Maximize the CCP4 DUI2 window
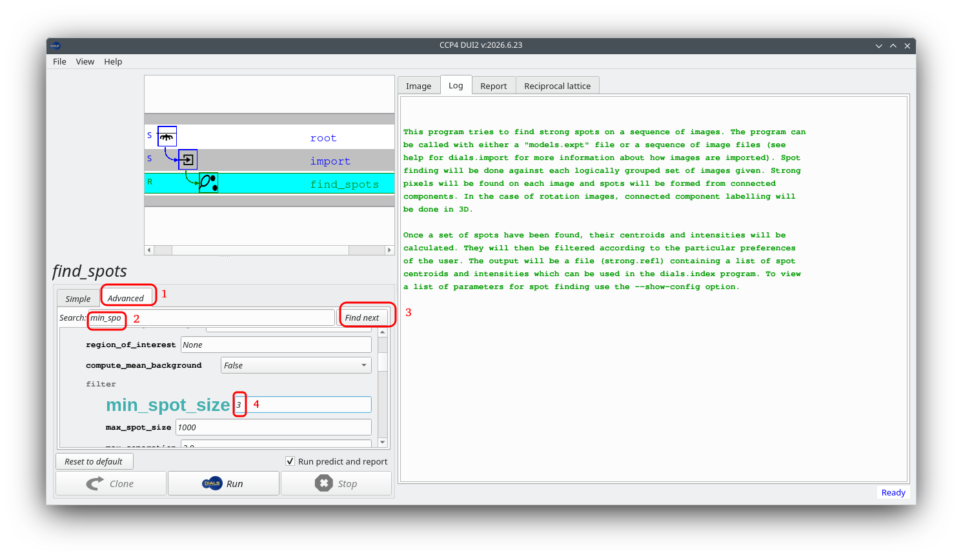The width and height of the screenshot is (963, 560). click(893, 46)
